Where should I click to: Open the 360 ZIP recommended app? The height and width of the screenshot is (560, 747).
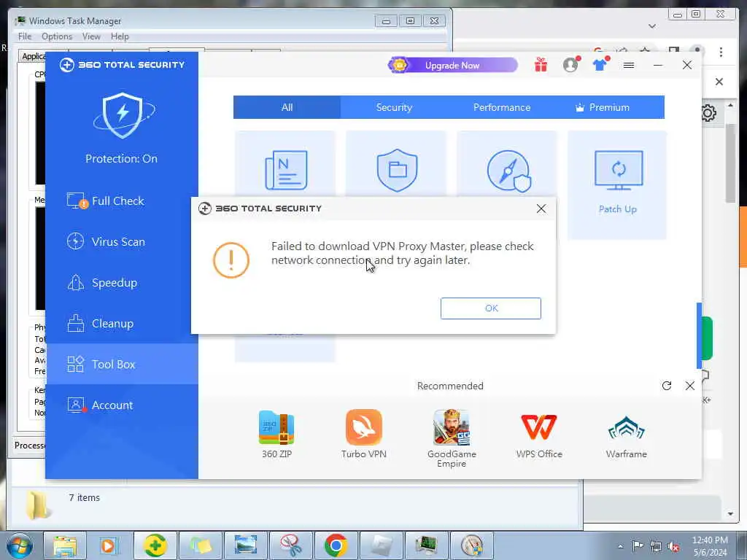click(276, 435)
